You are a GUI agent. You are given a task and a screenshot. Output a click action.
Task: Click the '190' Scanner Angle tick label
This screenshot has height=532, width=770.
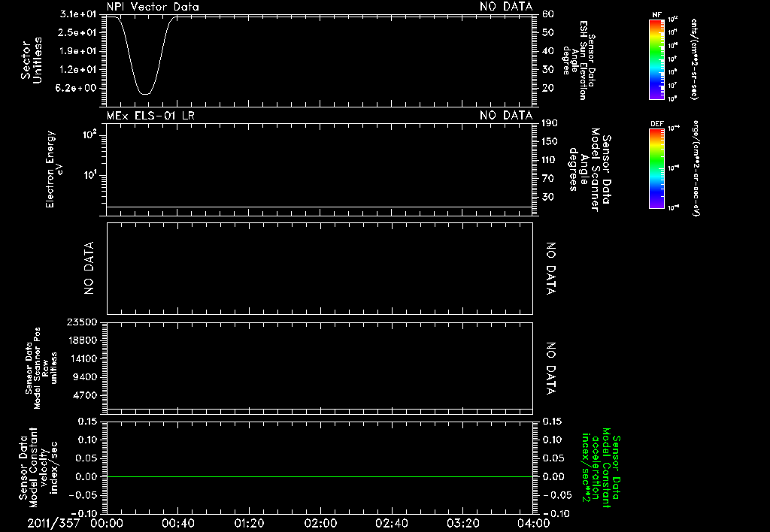coord(550,123)
